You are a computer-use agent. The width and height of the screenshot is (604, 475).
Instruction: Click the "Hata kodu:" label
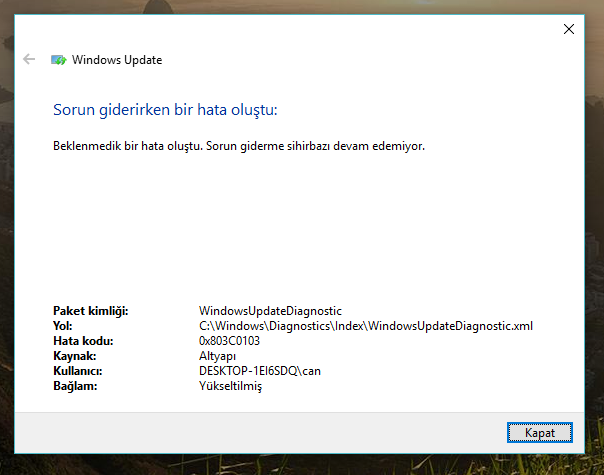pos(83,341)
